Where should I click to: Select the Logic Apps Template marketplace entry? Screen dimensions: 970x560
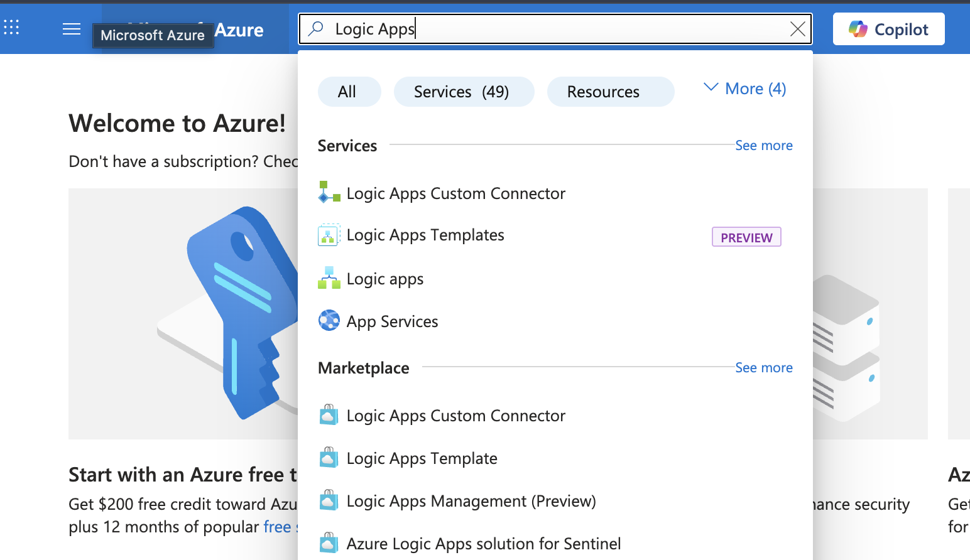(422, 458)
